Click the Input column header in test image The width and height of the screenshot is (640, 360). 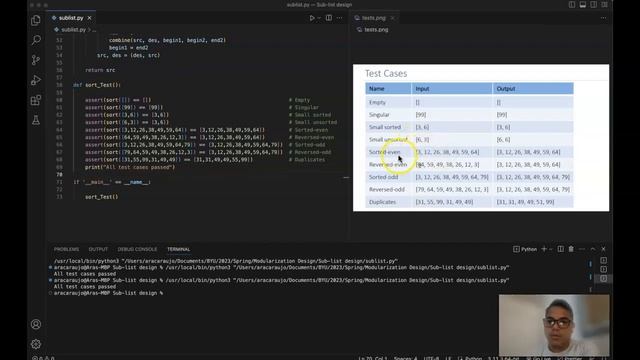[422, 89]
